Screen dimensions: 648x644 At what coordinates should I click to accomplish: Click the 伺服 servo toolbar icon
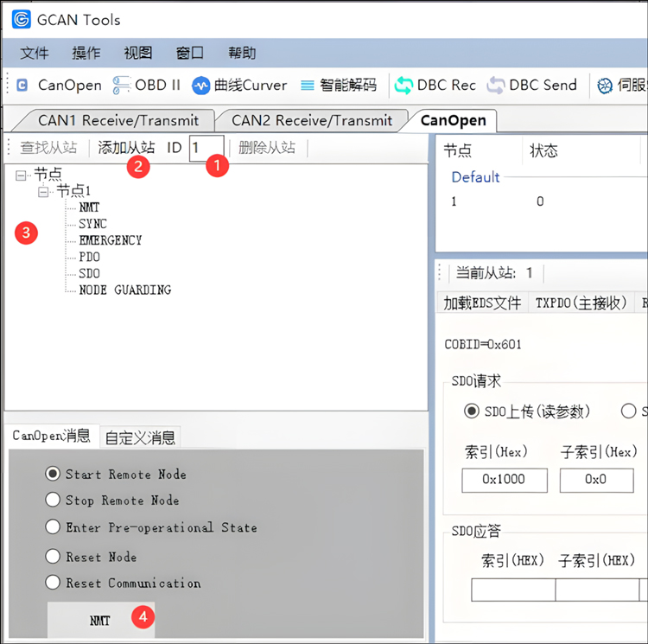pos(606,85)
